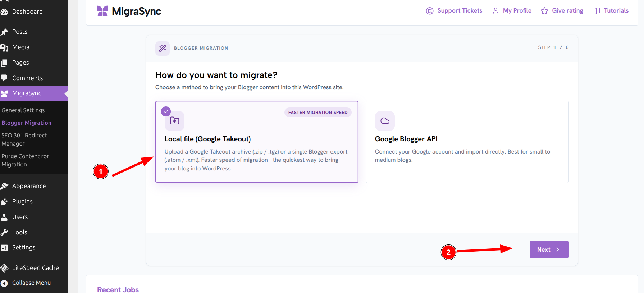Image resolution: width=644 pixels, height=293 pixels.
Task: Open Purge Content for Migration submenu
Action: (x=25, y=160)
